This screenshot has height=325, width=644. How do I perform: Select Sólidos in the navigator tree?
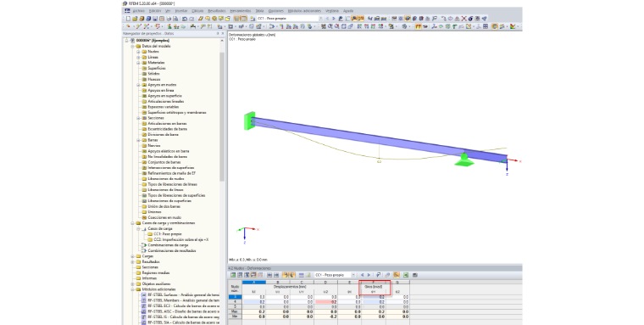point(153,74)
